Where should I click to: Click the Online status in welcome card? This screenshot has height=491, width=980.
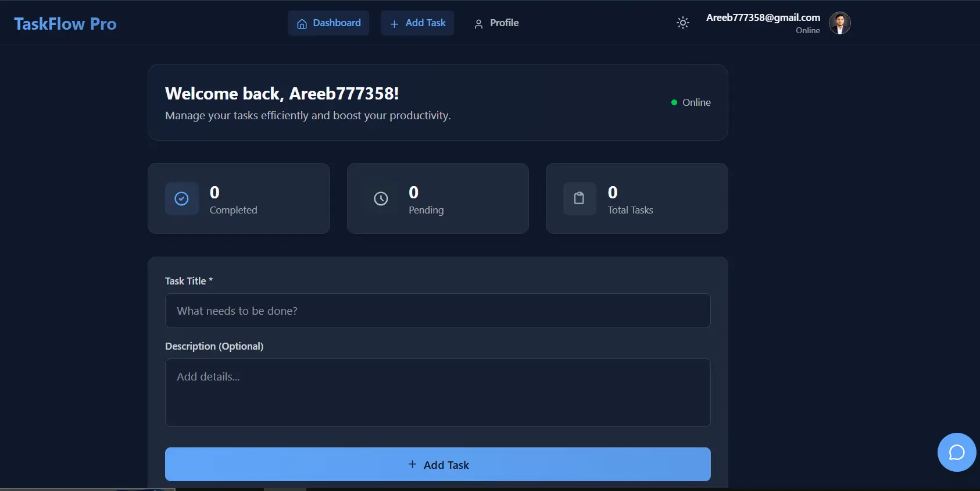pos(691,102)
